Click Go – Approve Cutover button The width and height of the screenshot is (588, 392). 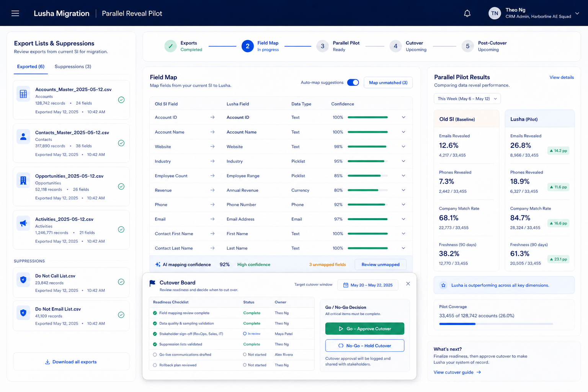point(365,329)
